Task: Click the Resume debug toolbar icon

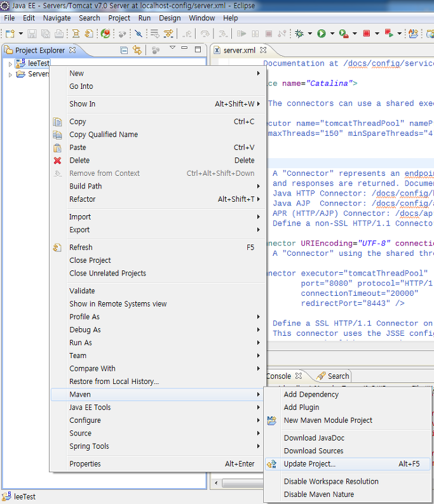Action: [241, 34]
